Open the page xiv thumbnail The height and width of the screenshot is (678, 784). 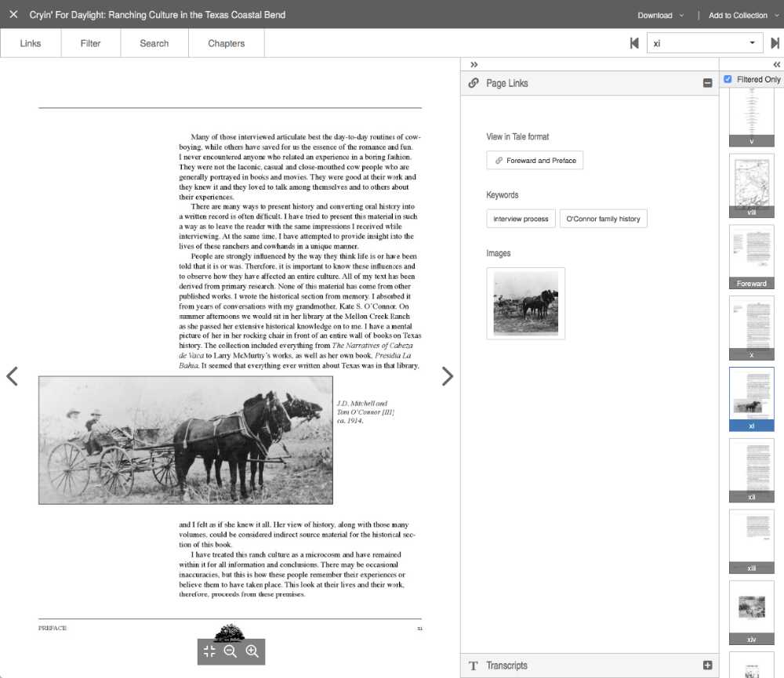tap(752, 612)
